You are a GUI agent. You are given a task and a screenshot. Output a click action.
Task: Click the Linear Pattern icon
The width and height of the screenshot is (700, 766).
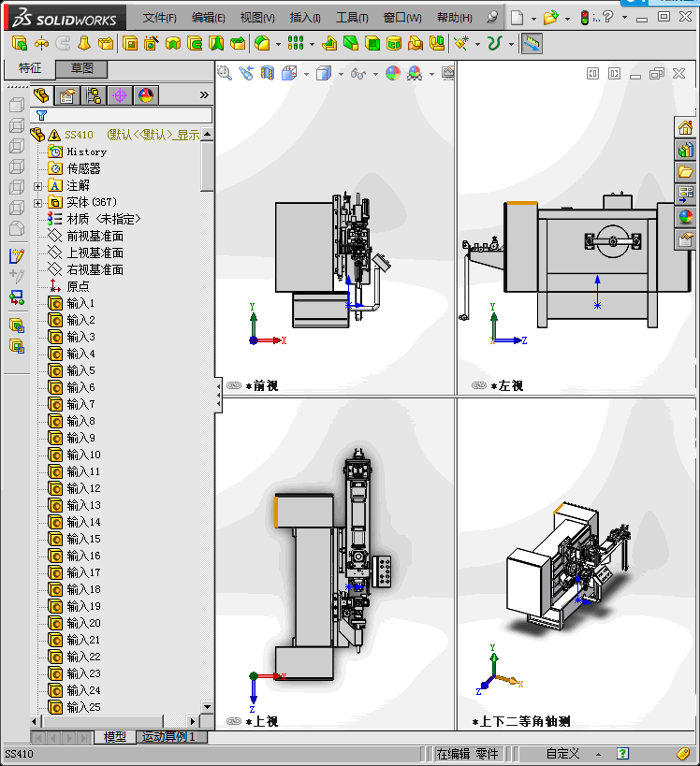click(x=296, y=43)
